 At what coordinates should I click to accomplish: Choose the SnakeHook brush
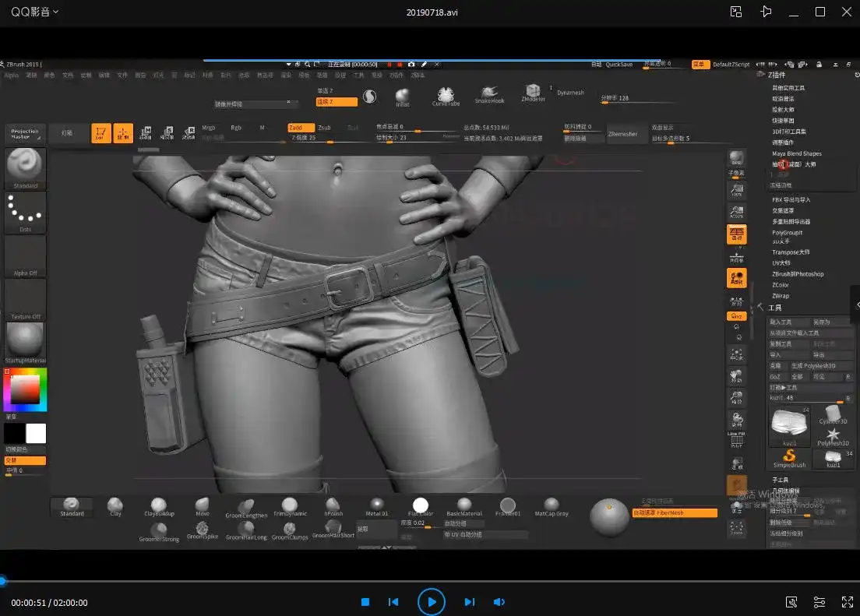point(489,93)
